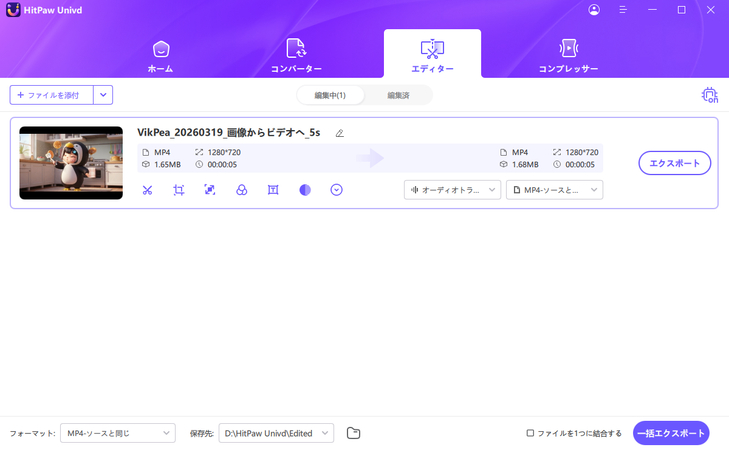The width and height of the screenshot is (729, 450).
Task: Open the hamburger menu in title bar
Action: pyautogui.click(x=623, y=10)
